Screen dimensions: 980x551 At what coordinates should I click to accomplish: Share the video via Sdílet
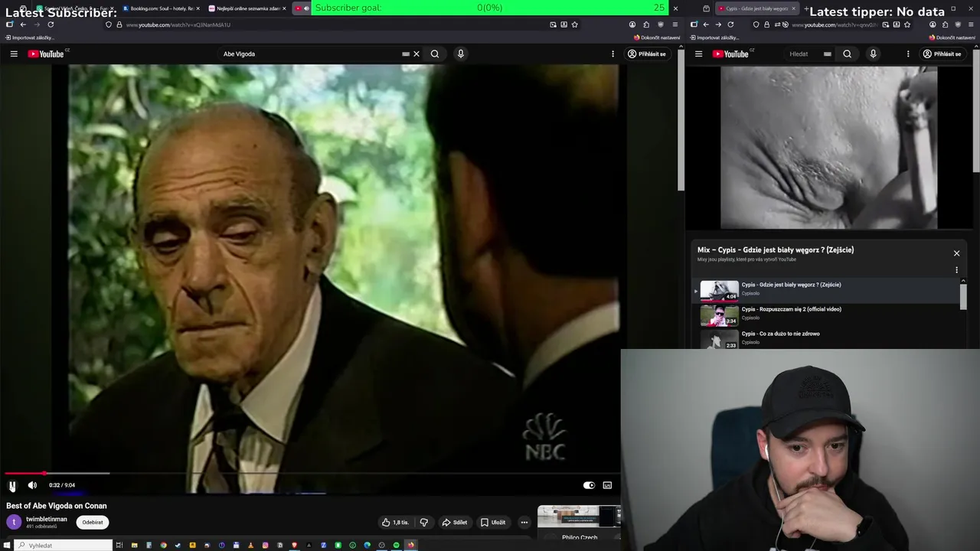tap(455, 522)
